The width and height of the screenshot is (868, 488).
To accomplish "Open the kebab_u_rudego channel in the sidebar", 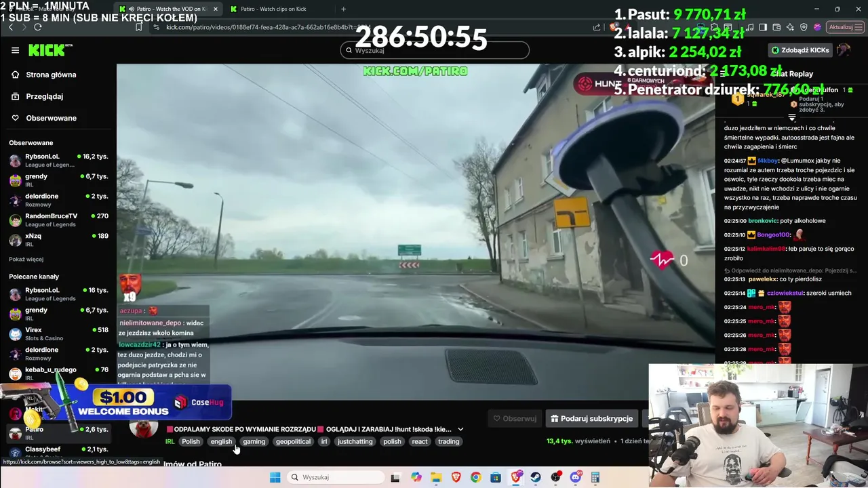I will (58, 373).
